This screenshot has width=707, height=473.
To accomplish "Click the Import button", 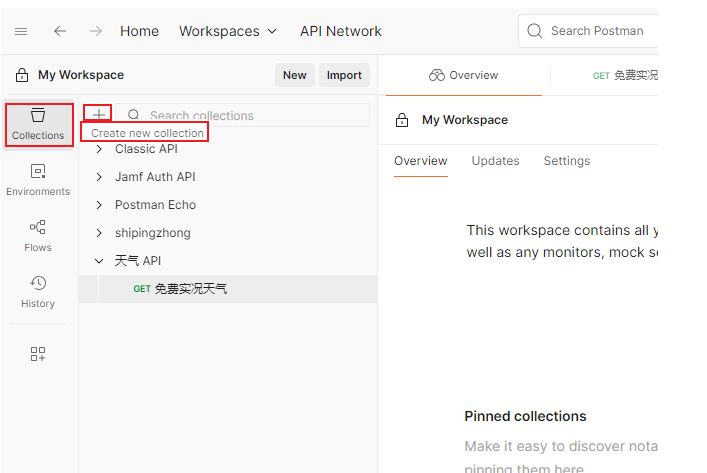I will [x=344, y=75].
